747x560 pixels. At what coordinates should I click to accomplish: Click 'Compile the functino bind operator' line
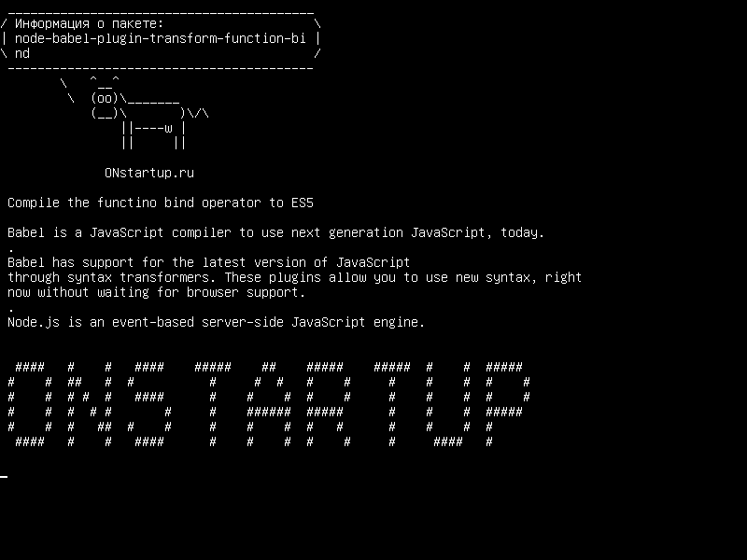(x=161, y=203)
